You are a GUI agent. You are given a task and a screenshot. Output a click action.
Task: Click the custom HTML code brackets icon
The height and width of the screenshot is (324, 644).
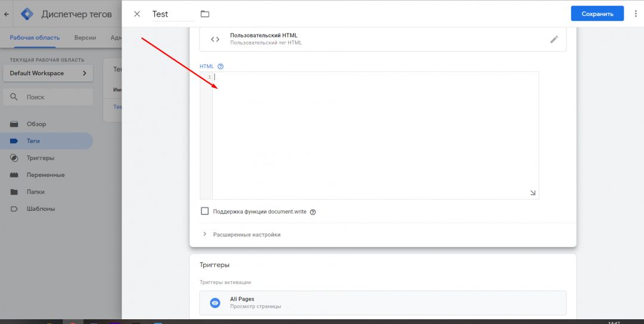pos(215,39)
